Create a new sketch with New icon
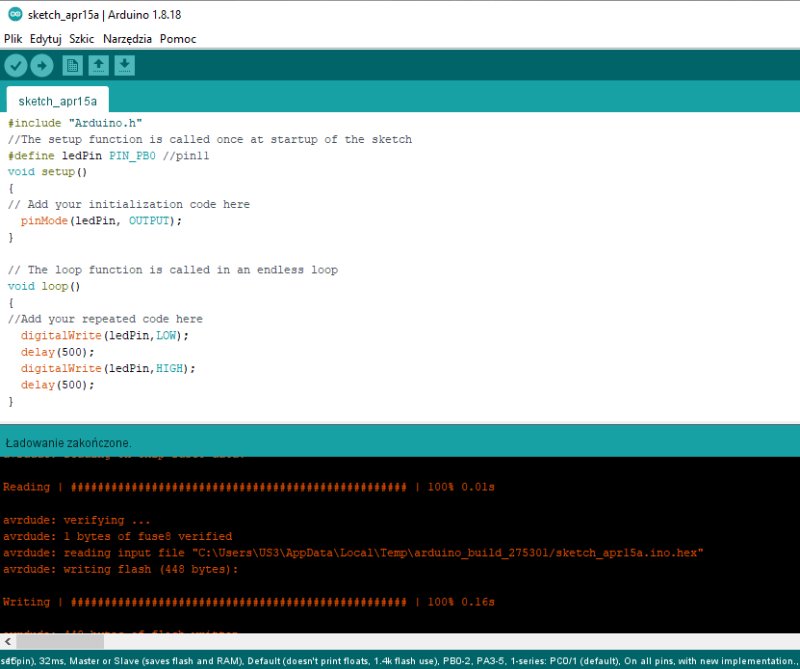800x669 pixels. 72,66
